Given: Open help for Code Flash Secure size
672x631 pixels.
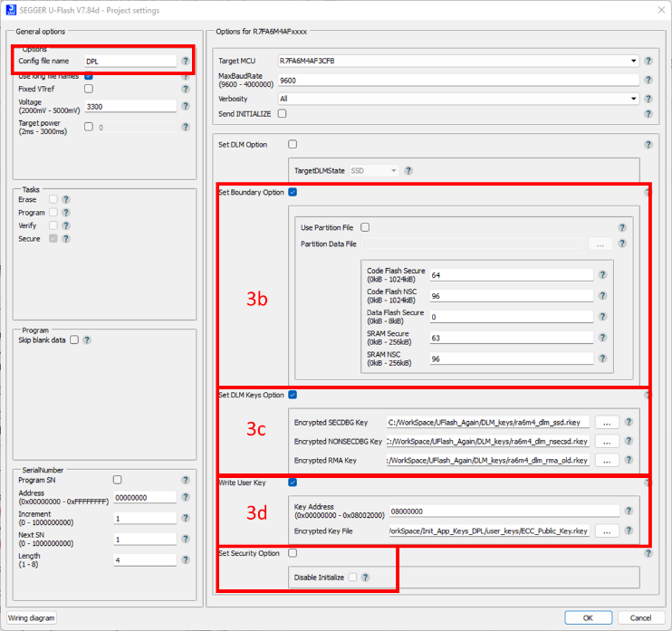Looking at the screenshot, I should point(602,274).
